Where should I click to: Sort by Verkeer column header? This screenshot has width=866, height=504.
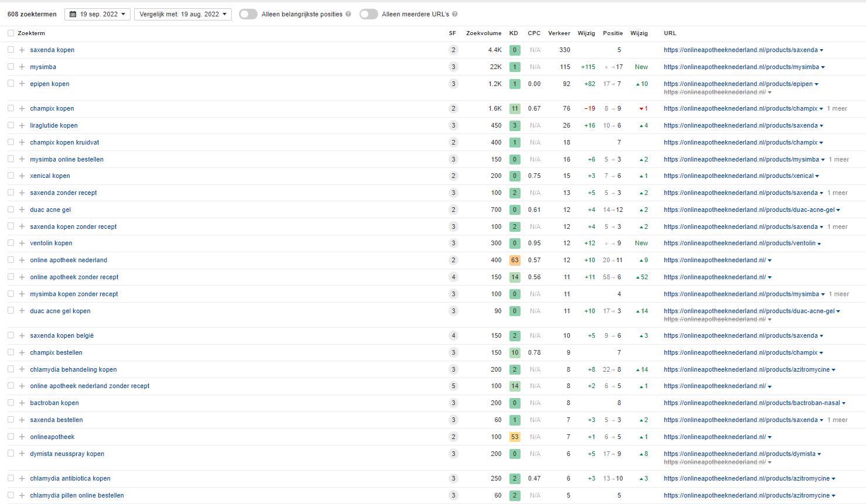pos(559,33)
